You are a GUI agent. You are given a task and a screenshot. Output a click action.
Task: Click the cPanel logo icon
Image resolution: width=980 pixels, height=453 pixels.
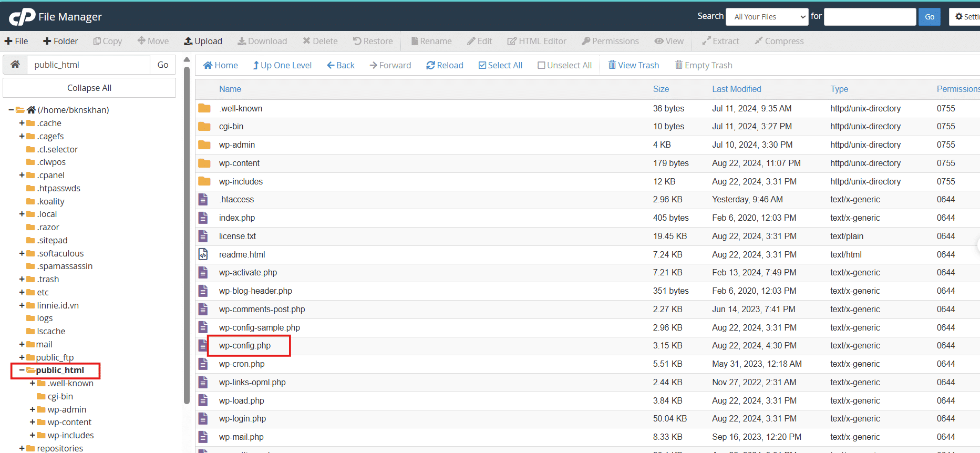pos(22,17)
